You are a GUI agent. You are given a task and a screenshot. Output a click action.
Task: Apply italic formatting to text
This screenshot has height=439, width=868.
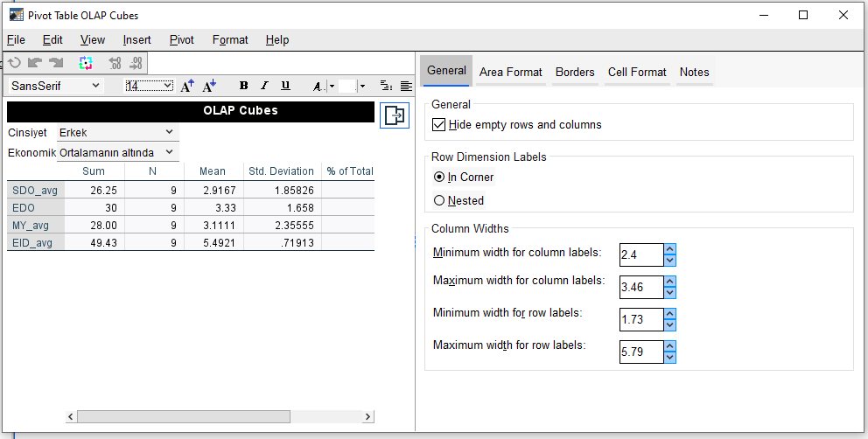[x=264, y=86]
